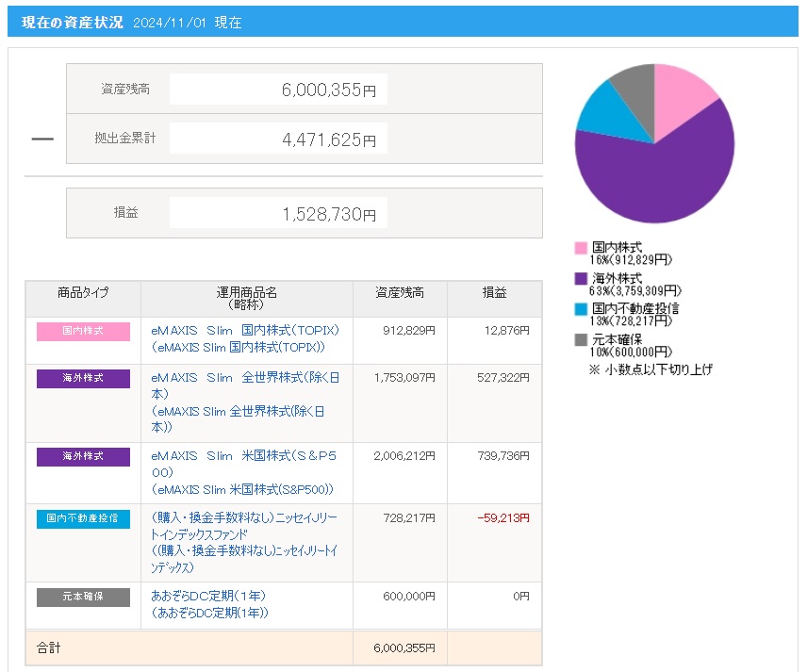Click the pink slice of the pie chart
The width and height of the screenshot is (807, 672).
(682, 96)
